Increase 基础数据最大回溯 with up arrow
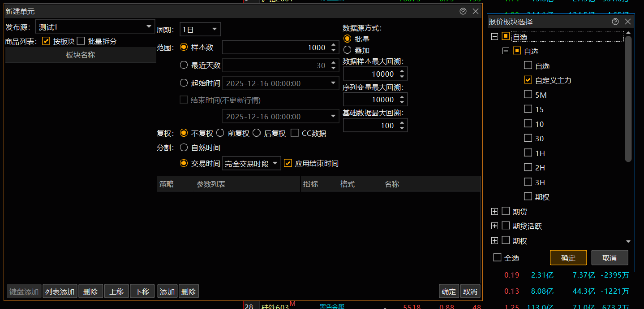This screenshot has height=309, width=644. pyautogui.click(x=402, y=122)
